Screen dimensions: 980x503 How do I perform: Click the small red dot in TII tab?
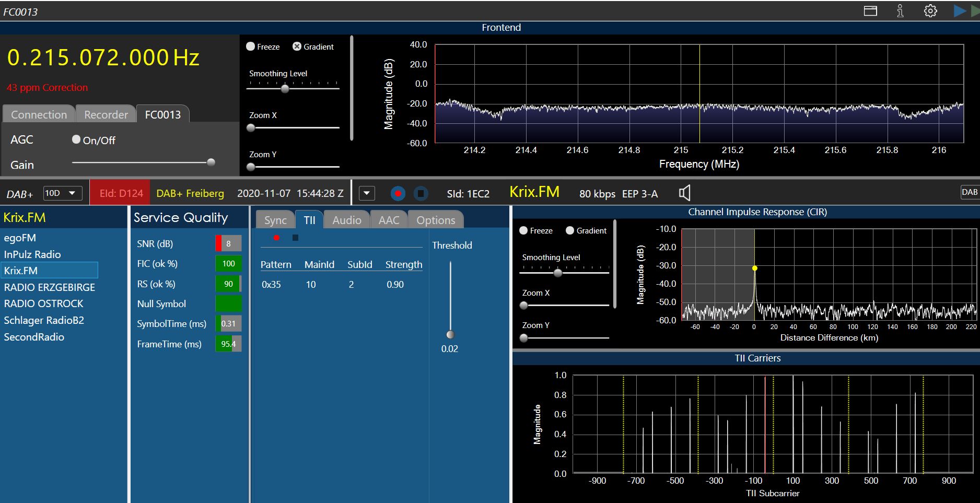[276, 238]
